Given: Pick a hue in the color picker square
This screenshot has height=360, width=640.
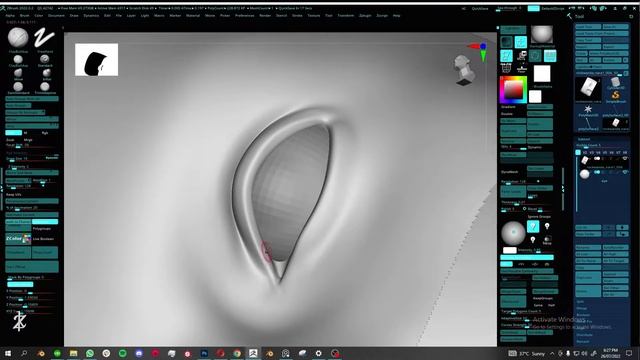Looking at the screenshot, I should click(x=513, y=89).
